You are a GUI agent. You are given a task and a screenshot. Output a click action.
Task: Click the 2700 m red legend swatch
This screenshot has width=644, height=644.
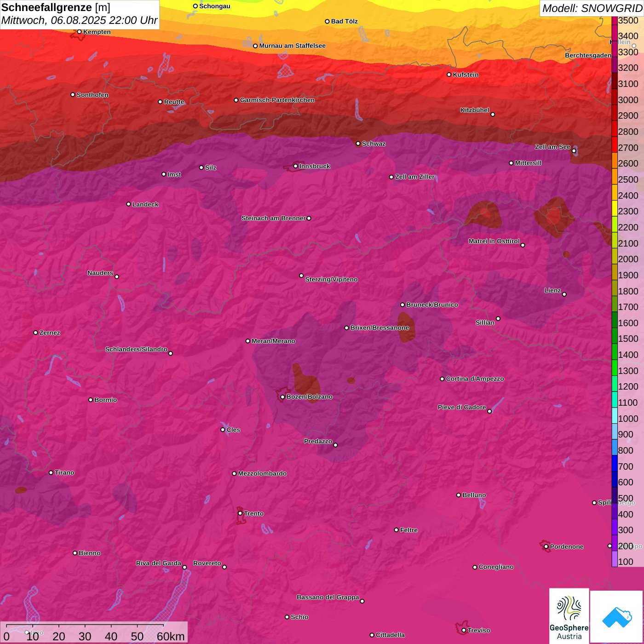tap(615, 144)
